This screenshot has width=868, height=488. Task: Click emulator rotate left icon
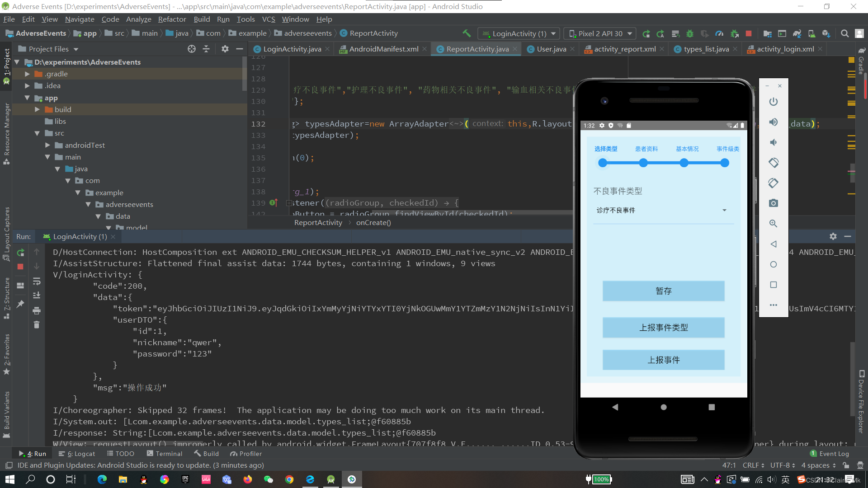tap(774, 163)
